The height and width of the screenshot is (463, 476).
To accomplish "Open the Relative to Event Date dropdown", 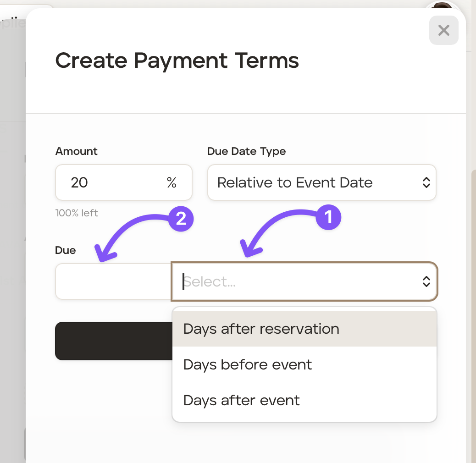I will tap(321, 183).
